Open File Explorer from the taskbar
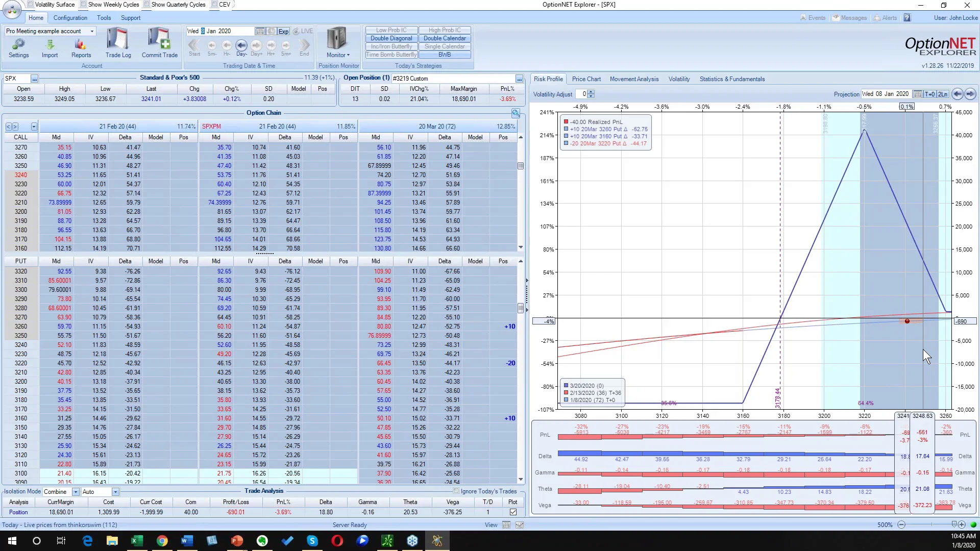The image size is (980, 551). pos(112,541)
